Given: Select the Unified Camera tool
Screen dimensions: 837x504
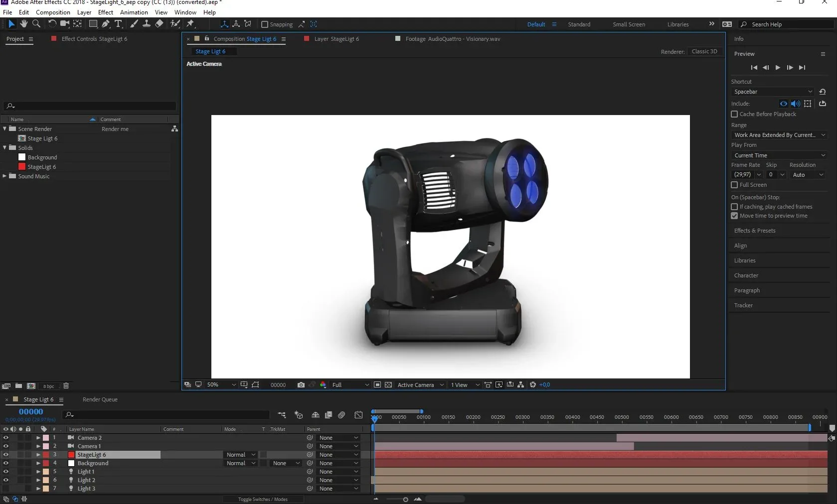Looking at the screenshot, I should tap(64, 24).
